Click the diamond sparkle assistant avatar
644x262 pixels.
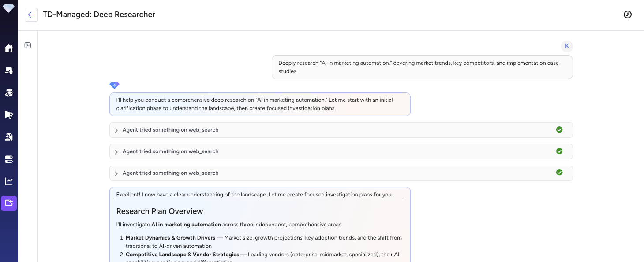[x=114, y=85]
